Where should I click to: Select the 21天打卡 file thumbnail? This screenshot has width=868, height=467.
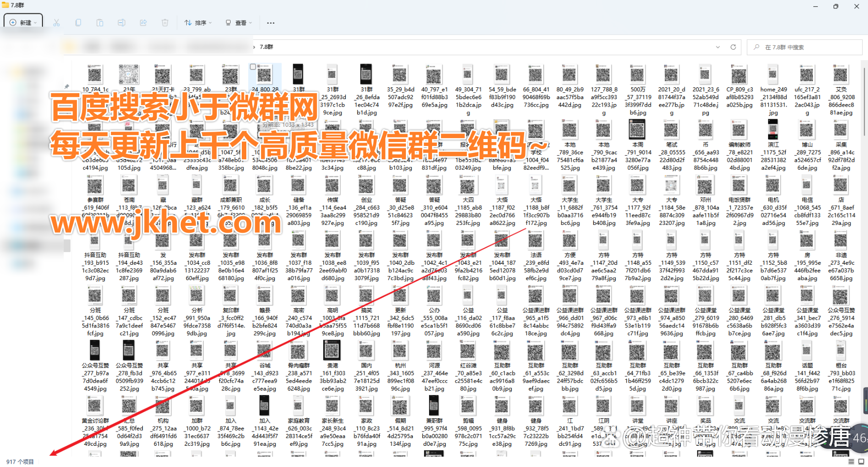click(163, 74)
